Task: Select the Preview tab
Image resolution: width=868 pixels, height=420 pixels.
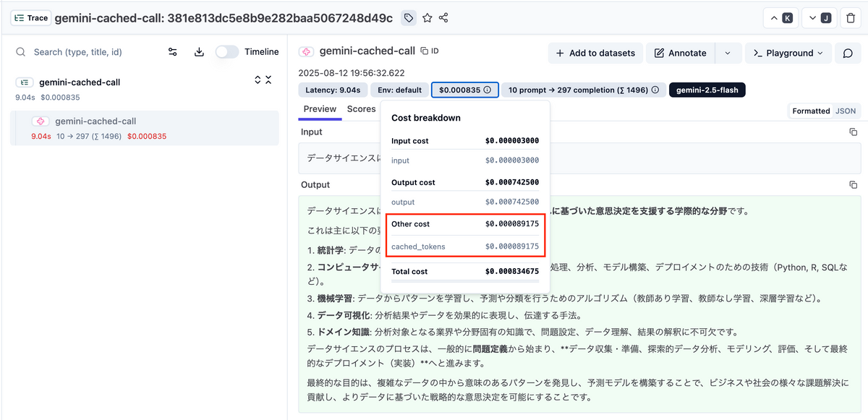Action: point(320,109)
